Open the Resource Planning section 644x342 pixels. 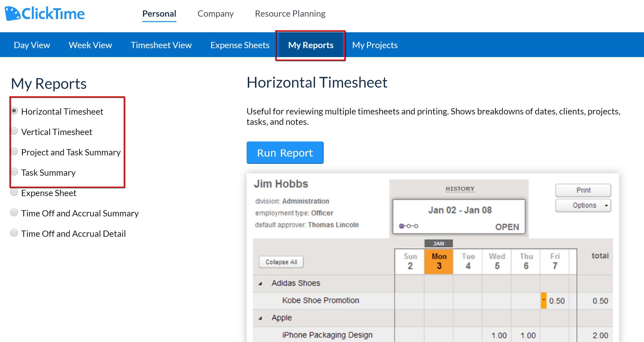click(x=290, y=14)
